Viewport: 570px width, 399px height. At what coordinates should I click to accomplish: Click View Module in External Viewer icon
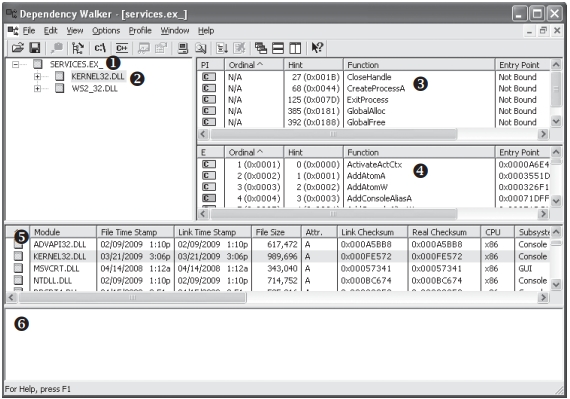pyautogui.click(x=144, y=48)
